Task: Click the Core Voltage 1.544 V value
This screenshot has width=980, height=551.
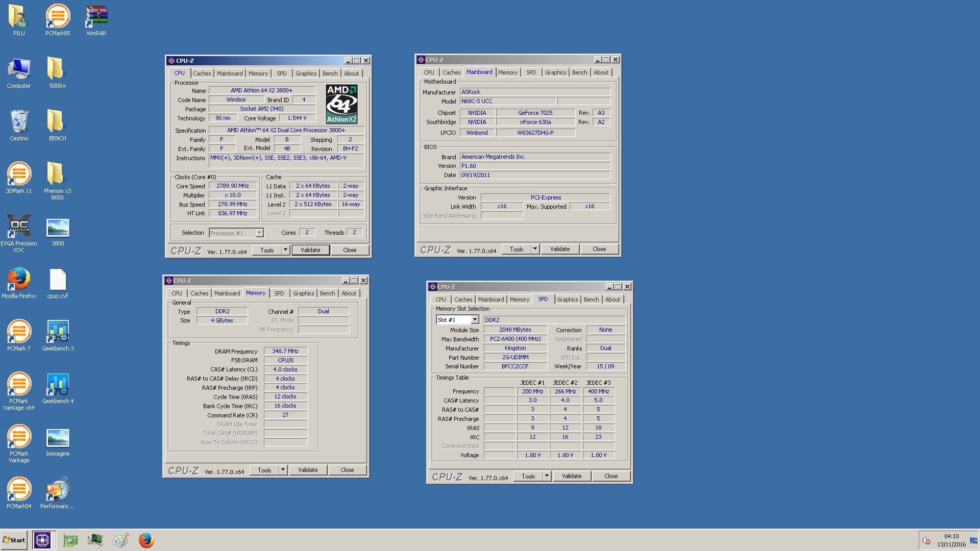Action: (x=297, y=118)
